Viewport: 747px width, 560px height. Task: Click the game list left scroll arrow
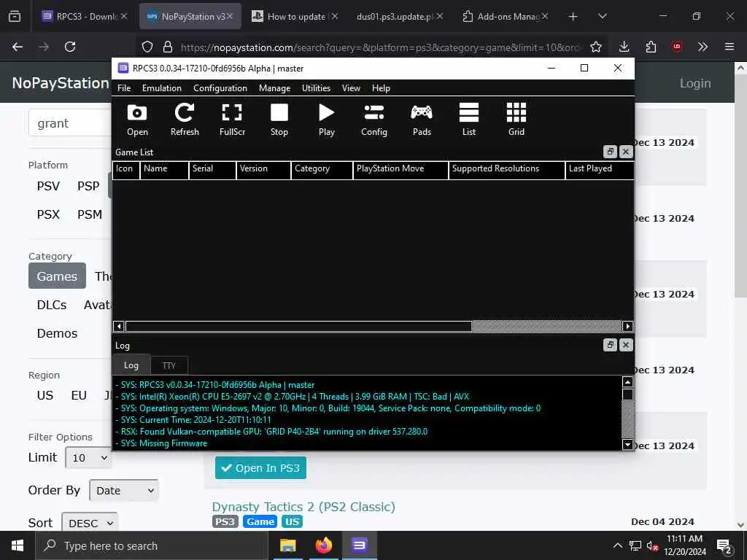tap(119, 326)
